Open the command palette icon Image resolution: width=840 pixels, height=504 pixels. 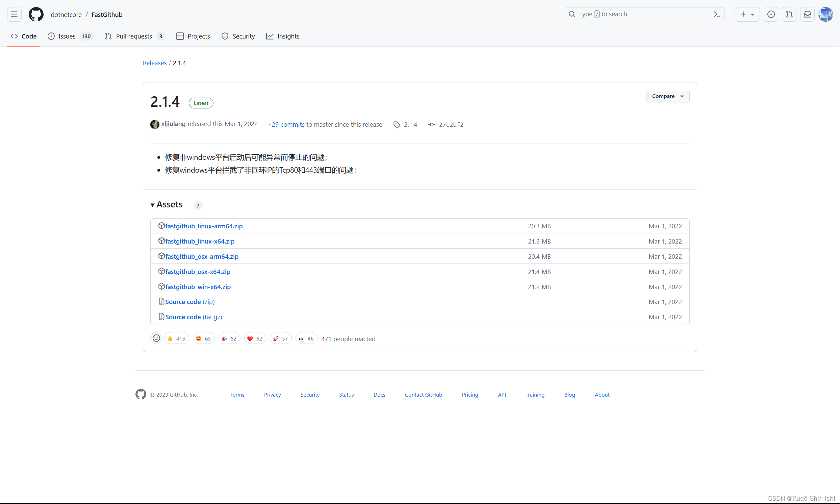[717, 14]
